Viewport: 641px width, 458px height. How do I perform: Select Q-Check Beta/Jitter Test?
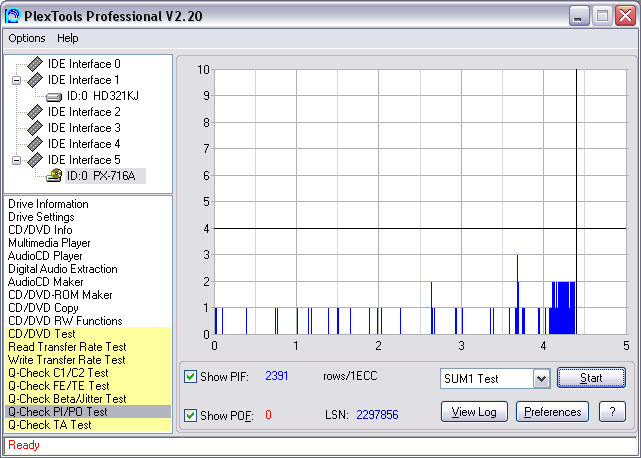pyautogui.click(x=88, y=399)
